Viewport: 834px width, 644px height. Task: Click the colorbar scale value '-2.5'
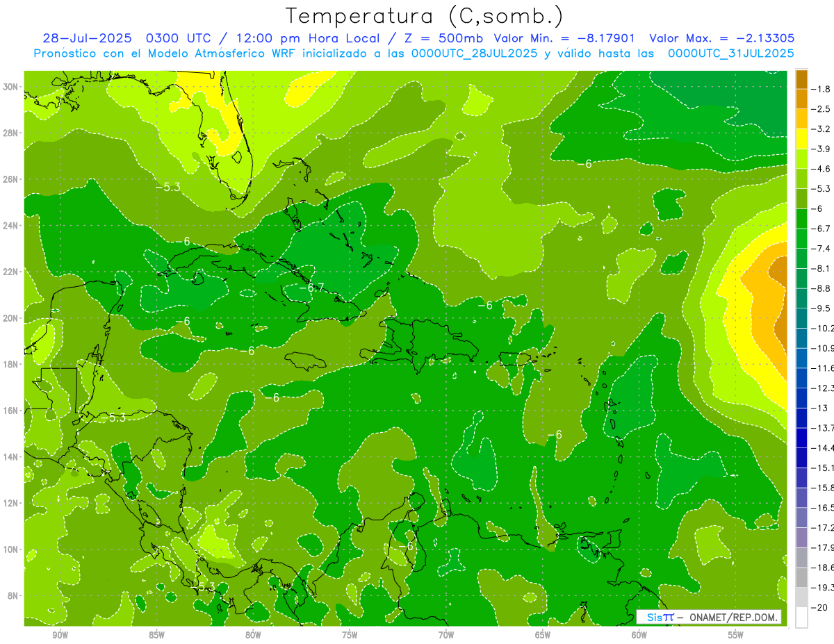[x=821, y=109]
